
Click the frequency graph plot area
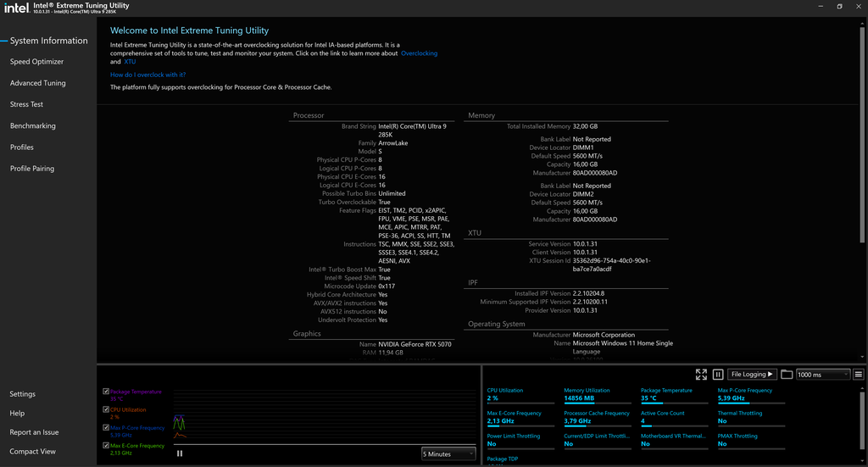[x=325, y=415]
